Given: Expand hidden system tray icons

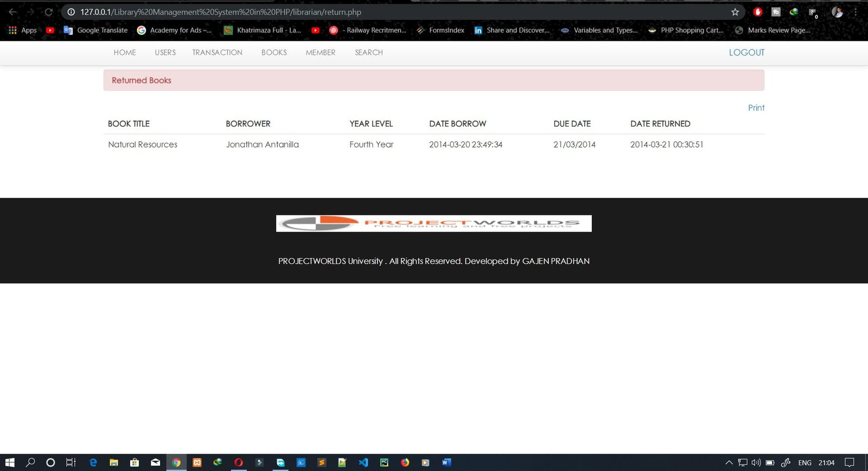Looking at the screenshot, I should 729,463.
